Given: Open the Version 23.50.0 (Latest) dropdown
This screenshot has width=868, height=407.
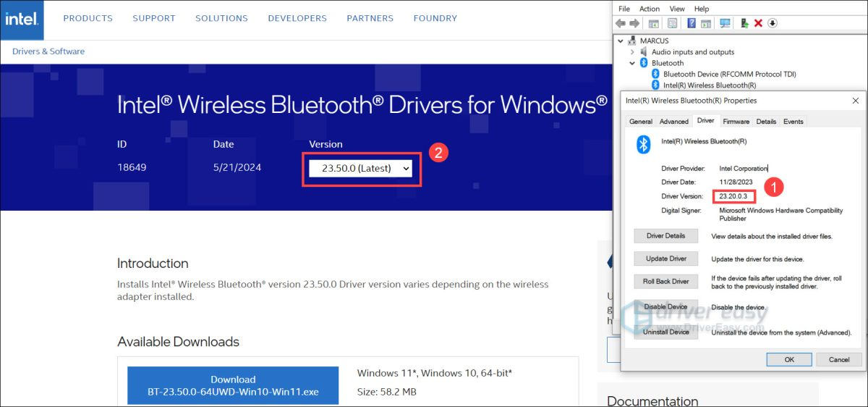Looking at the screenshot, I should (x=360, y=168).
